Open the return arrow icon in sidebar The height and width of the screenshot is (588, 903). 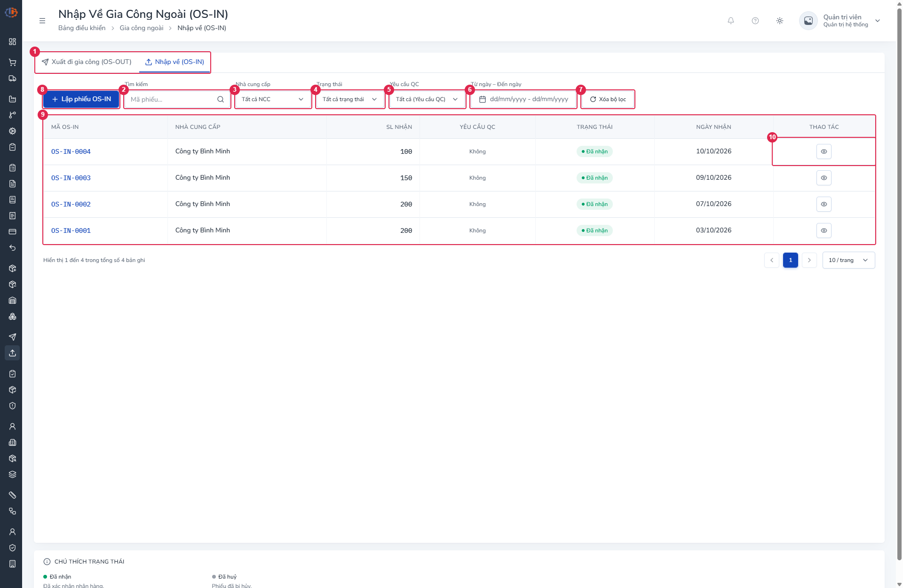click(x=13, y=248)
